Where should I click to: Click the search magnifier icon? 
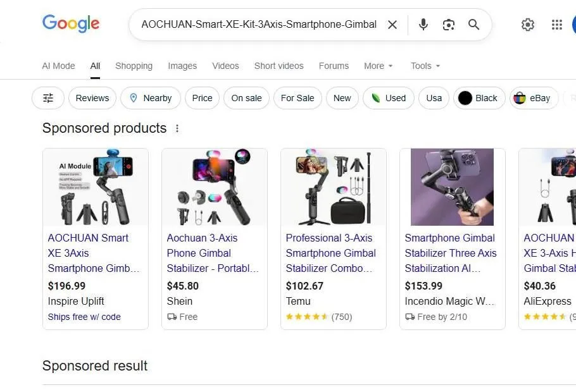(x=473, y=25)
